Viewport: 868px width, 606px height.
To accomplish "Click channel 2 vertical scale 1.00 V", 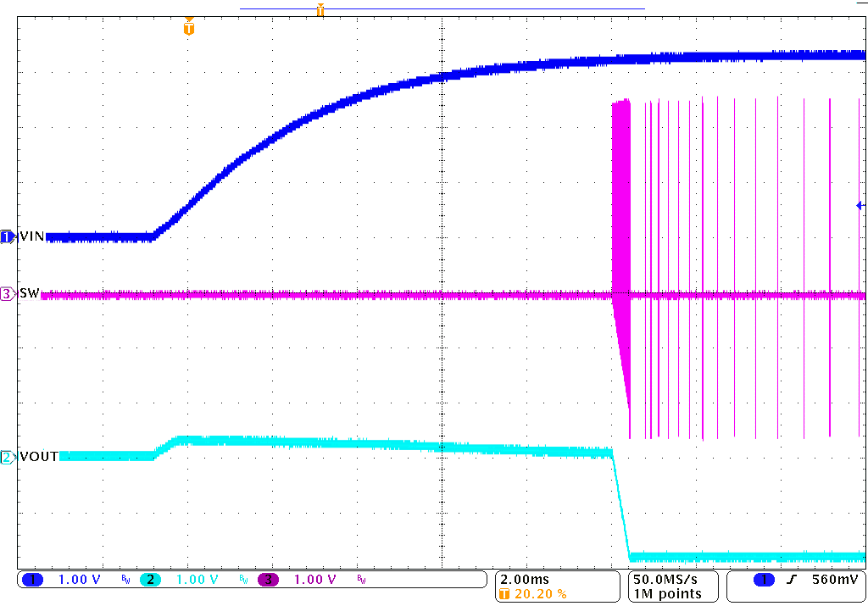I will click(x=197, y=580).
